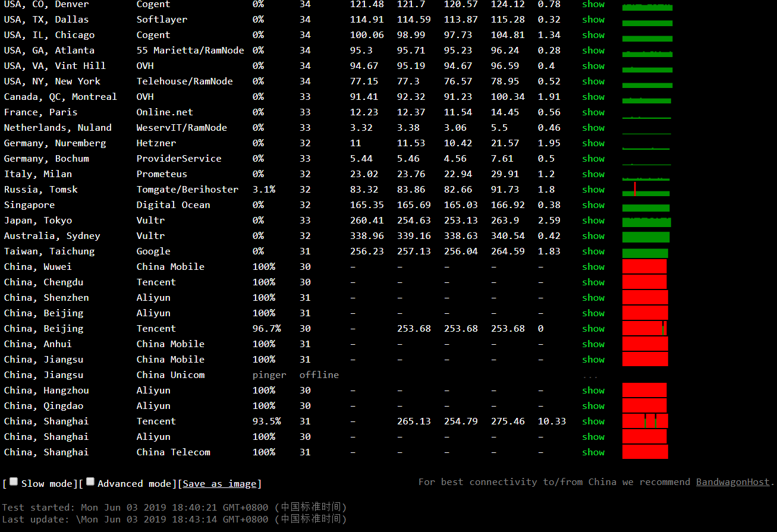The image size is (777, 532).
Task: Click show for Beijing Tencent row
Action: (593, 329)
